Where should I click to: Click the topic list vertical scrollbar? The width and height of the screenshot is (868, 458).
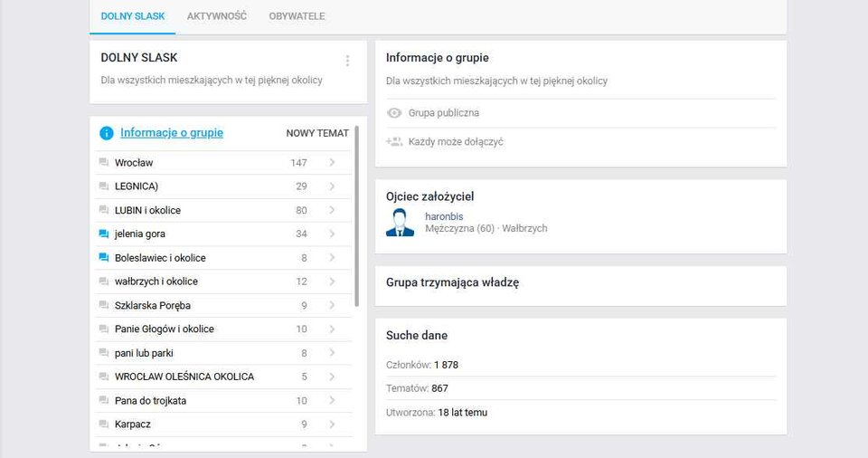pyautogui.click(x=358, y=217)
